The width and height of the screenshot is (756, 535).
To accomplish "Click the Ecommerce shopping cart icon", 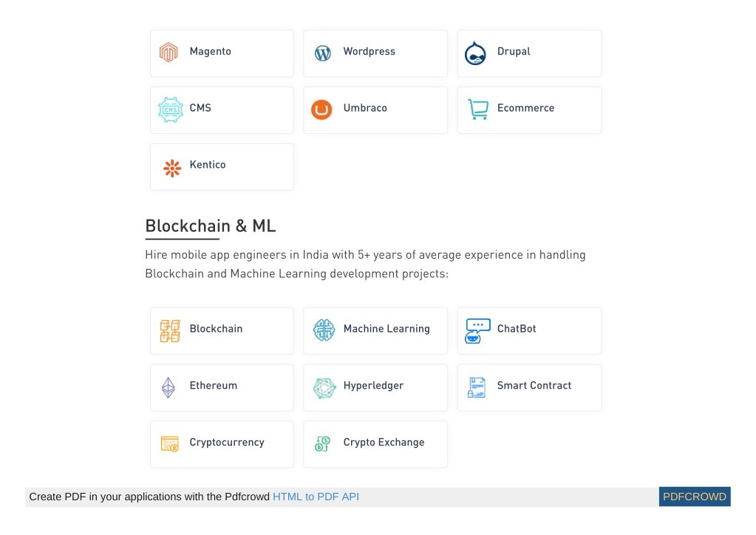I will point(478,109).
